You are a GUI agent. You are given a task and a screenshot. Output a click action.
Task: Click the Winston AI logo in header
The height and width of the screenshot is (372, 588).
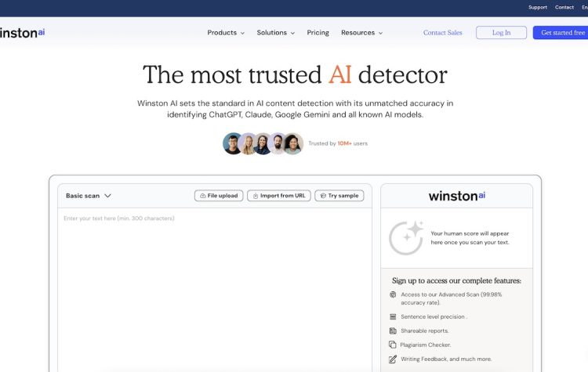pos(22,33)
